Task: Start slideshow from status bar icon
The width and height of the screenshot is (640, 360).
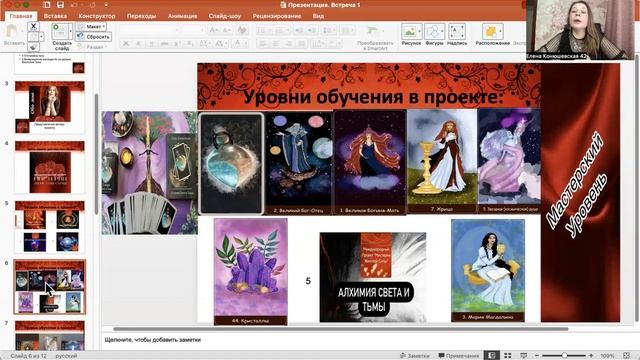Action: click(x=524, y=356)
